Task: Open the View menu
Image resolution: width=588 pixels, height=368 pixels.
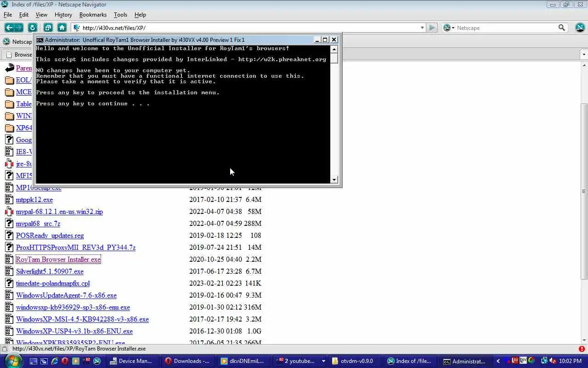Action: 41,15
